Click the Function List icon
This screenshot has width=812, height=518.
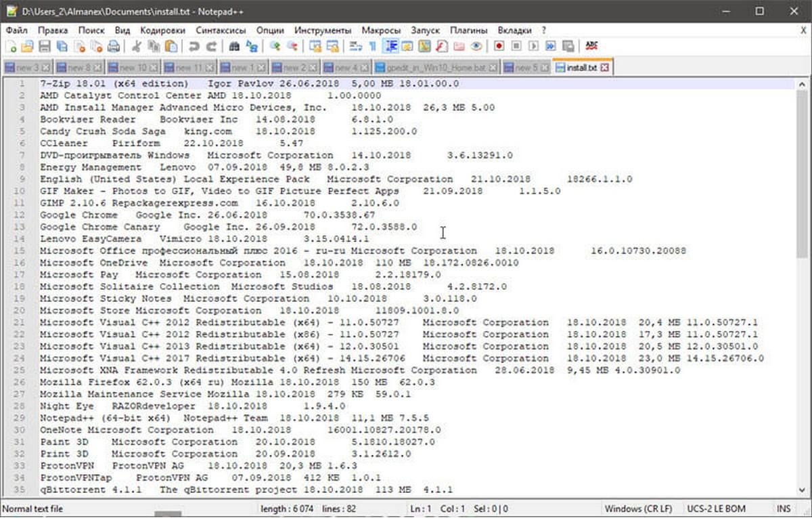click(x=442, y=46)
